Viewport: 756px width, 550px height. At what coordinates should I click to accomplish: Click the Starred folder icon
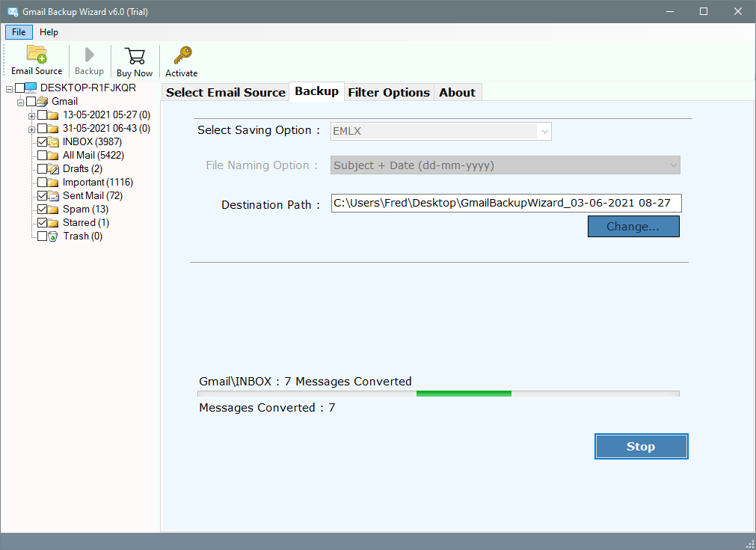53,223
